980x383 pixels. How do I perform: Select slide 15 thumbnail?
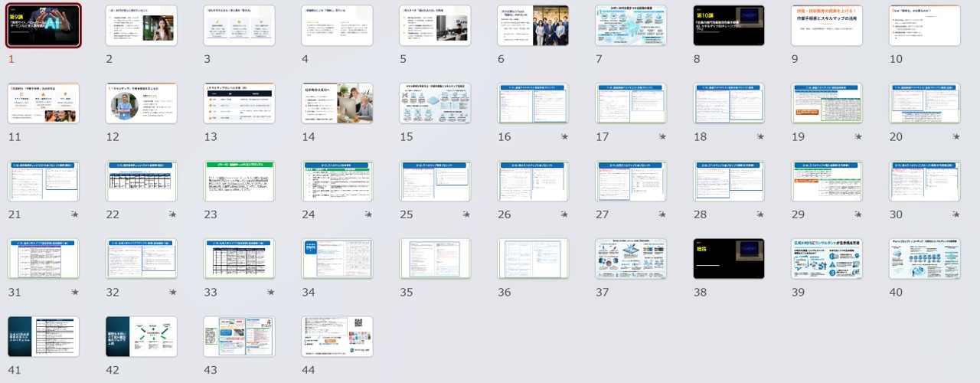coord(436,103)
